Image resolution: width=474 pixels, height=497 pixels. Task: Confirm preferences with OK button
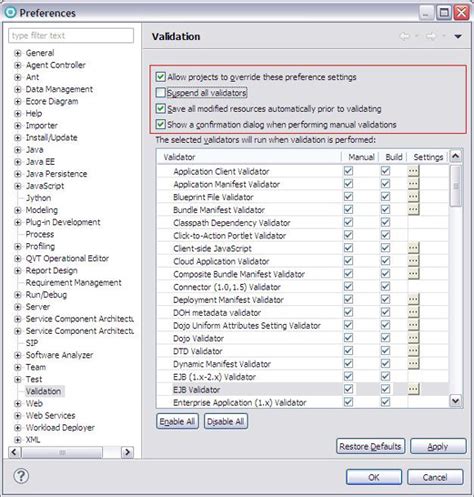pyautogui.click(x=374, y=477)
